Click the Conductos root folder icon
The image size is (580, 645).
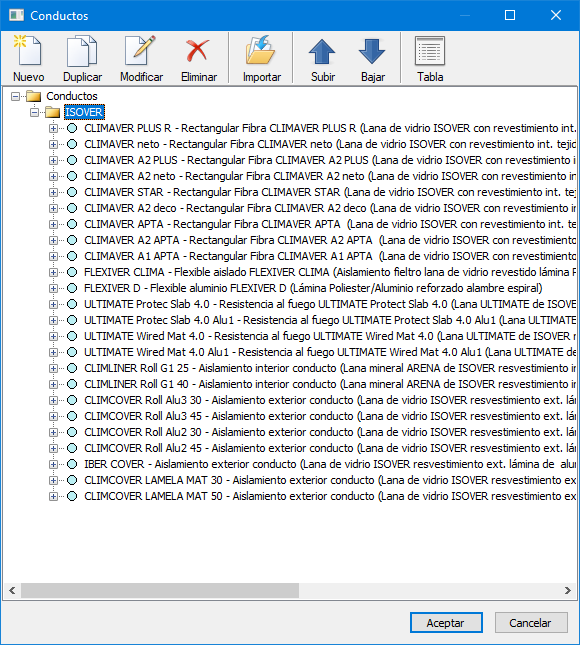tap(34, 96)
